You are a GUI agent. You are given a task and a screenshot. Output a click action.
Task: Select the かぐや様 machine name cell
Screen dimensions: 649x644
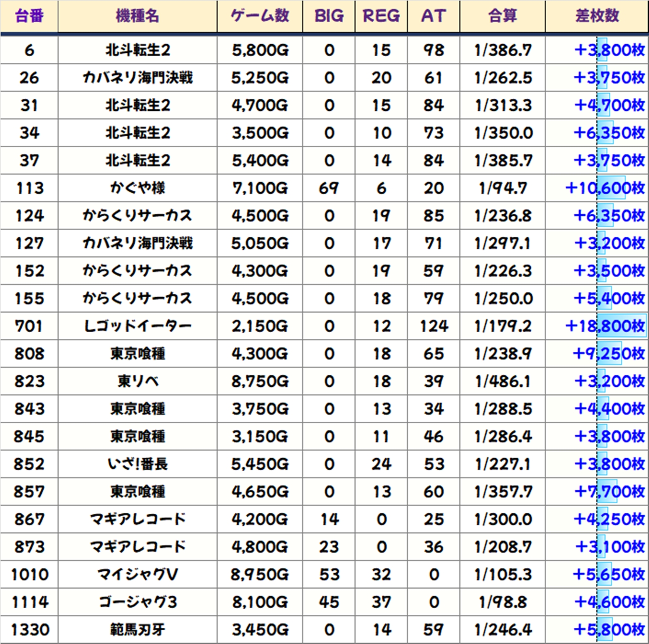(137, 188)
